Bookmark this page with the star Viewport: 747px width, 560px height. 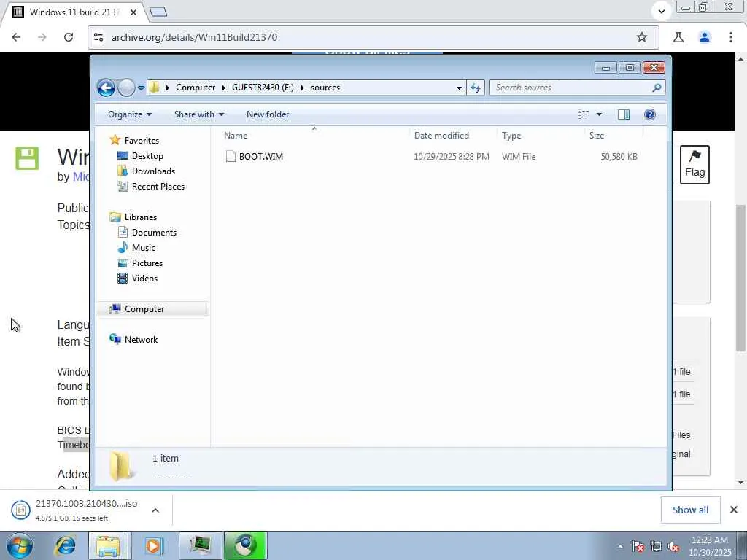click(642, 37)
